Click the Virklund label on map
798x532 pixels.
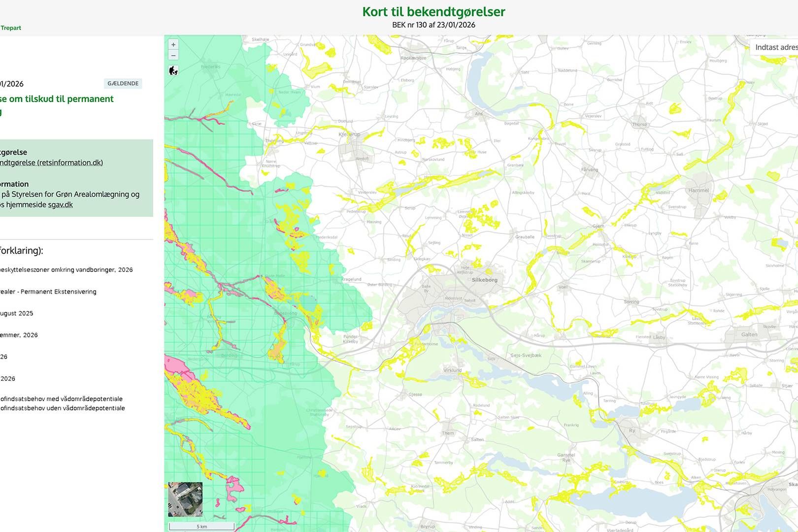point(452,370)
